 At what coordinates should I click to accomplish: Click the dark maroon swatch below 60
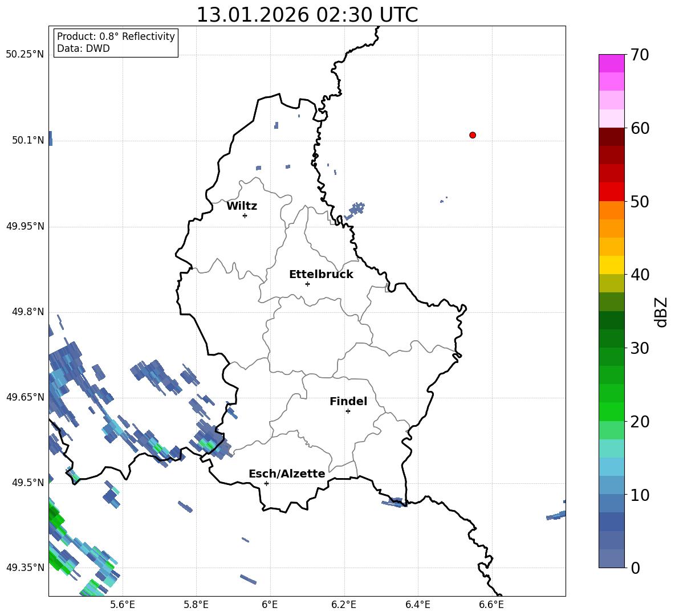tap(611, 137)
